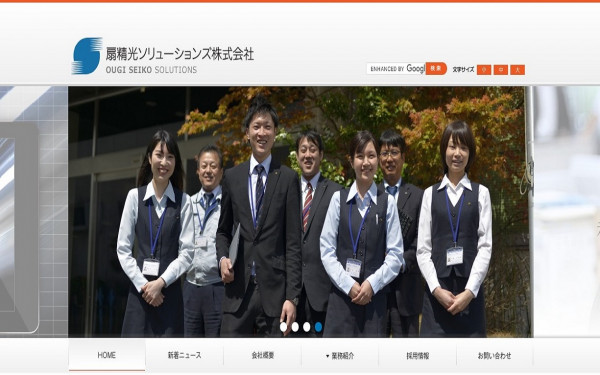Open the 会社概要 menu item

point(262,355)
